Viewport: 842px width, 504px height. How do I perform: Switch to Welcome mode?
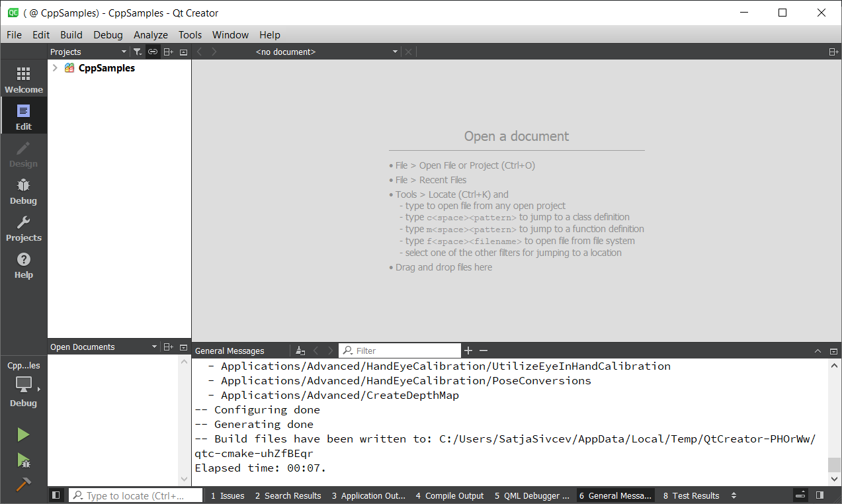pyautogui.click(x=24, y=79)
